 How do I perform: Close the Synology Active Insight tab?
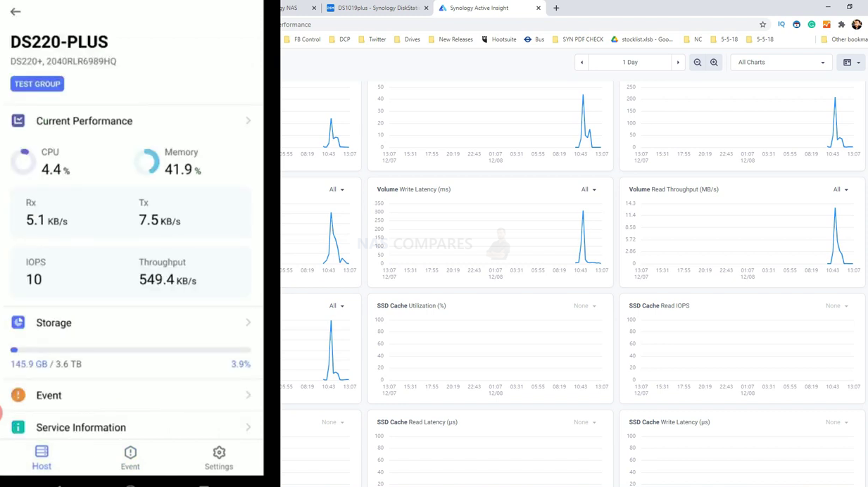pyautogui.click(x=539, y=8)
